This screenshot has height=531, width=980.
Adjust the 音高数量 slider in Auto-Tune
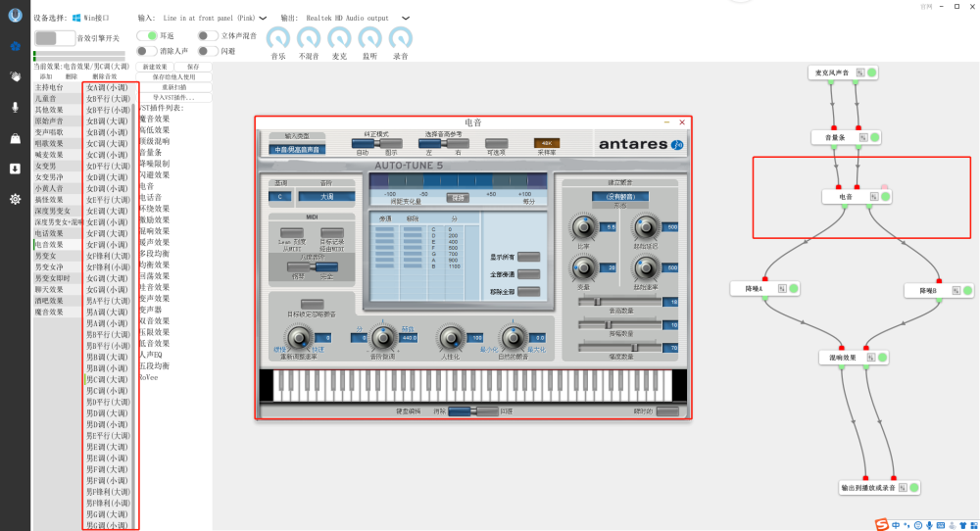tap(620, 302)
